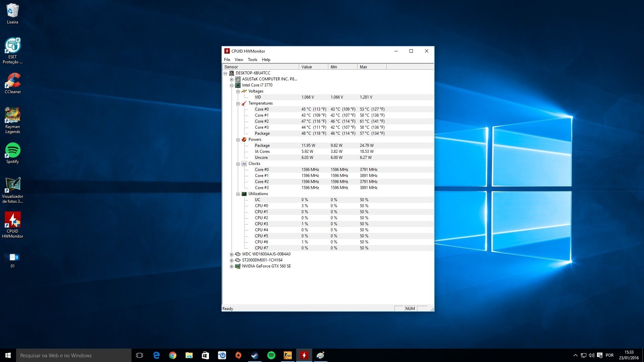This screenshot has height=362, width=644.
Task: Click the Clocks waveform icon
Action: click(x=244, y=164)
